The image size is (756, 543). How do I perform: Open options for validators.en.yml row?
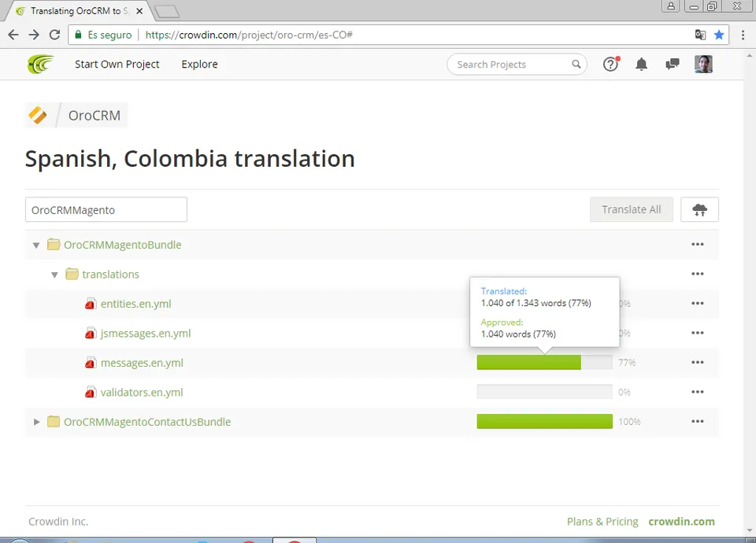(x=698, y=392)
